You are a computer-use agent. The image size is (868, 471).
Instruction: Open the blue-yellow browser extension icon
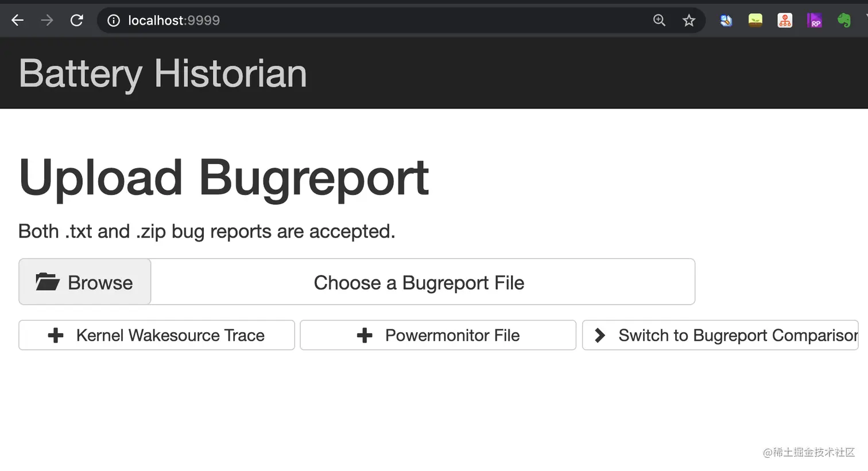[x=726, y=21]
